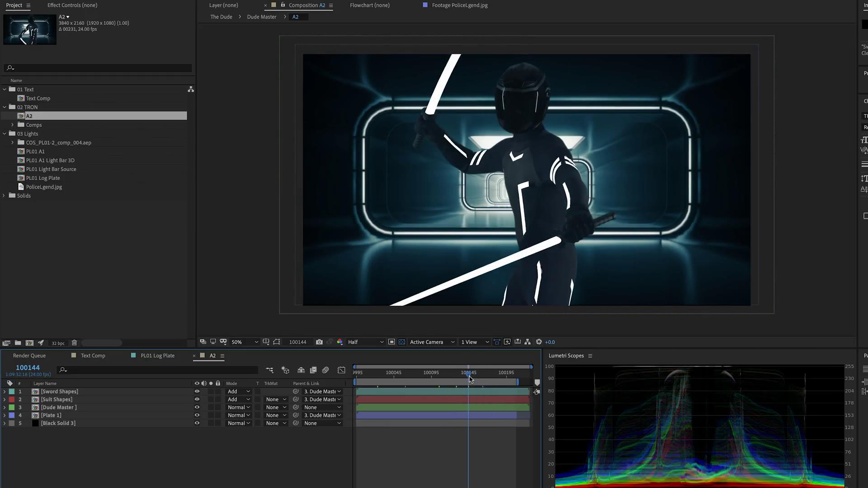Toggle Hide Shy Layers icon

(301, 370)
